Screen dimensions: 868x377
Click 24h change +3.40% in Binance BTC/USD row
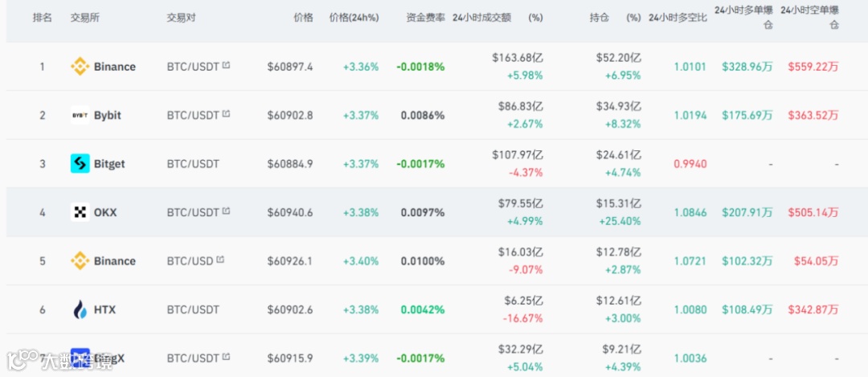(361, 260)
